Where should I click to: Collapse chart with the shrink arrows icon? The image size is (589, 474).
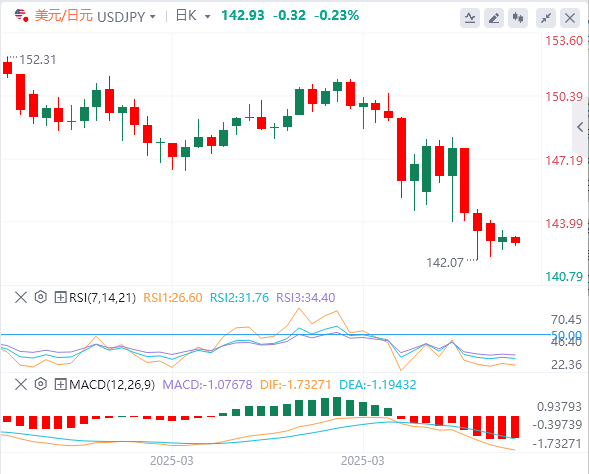pyautogui.click(x=546, y=18)
